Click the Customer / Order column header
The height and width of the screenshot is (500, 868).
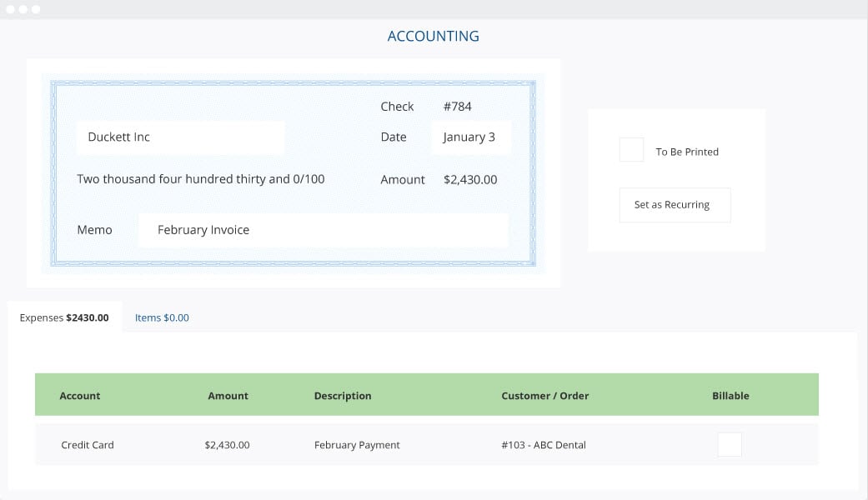click(x=545, y=396)
